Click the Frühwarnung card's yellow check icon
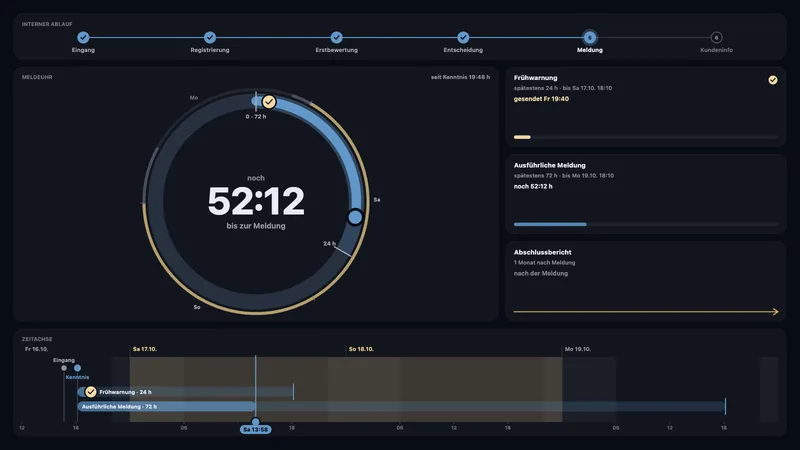This screenshot has height=450, width=800. (x=773, y=80)
